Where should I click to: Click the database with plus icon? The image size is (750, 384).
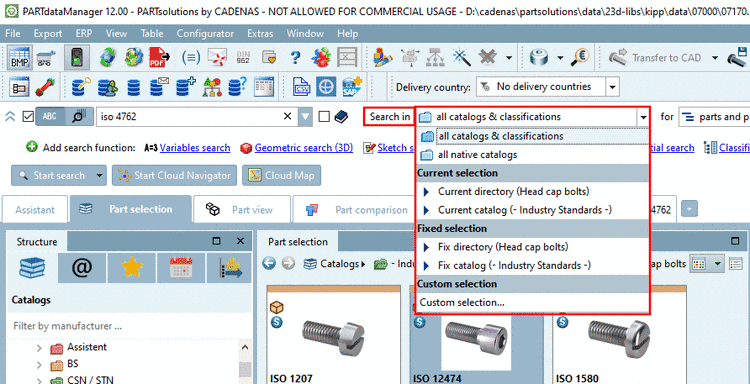[186, 87]
